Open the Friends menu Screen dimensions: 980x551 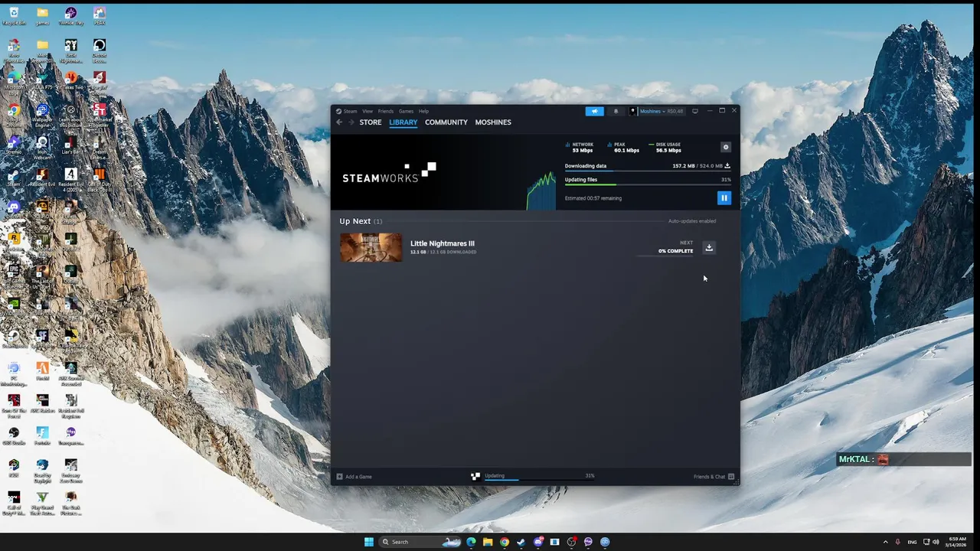386,111
